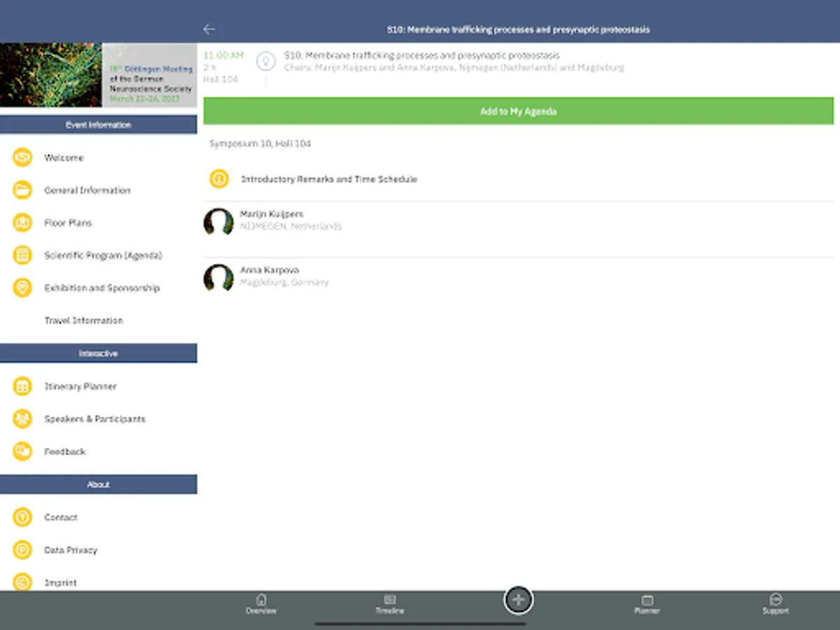Click the Interactive section header

(99, 353)
